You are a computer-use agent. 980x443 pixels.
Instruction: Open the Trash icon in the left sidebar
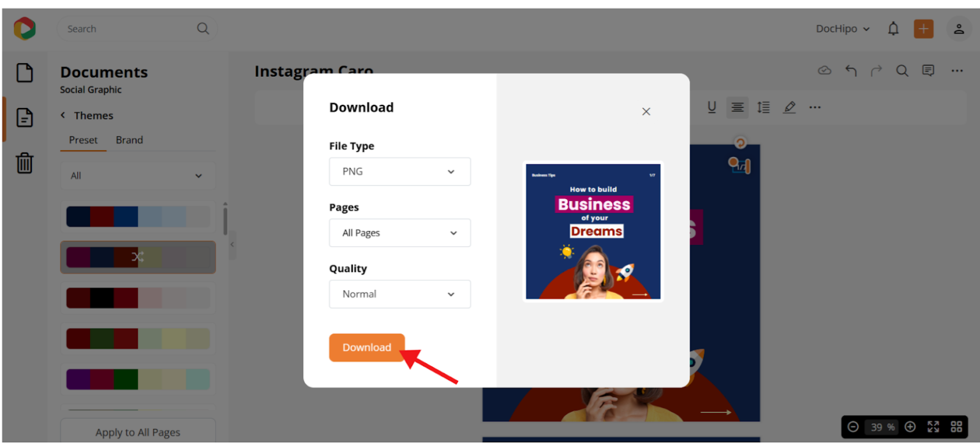pyautogui.click(x=24, y=163)
